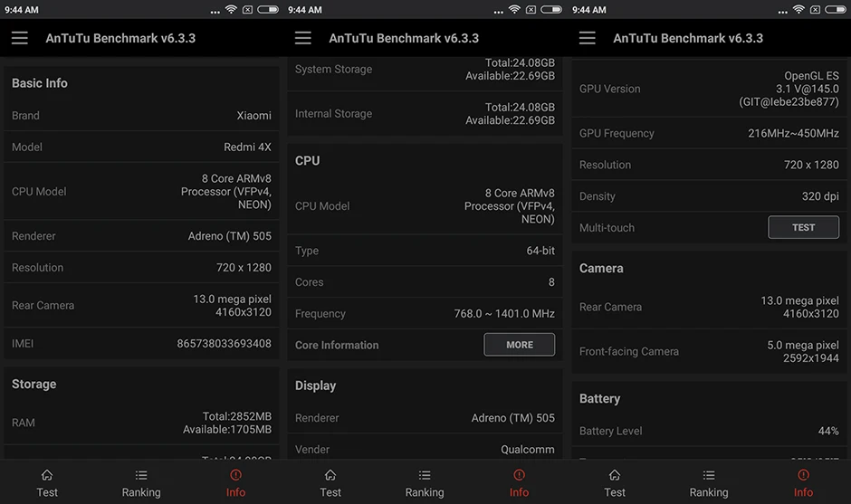Select Storage section heading
The height and width of the screenshot is (504, 851).
[x=34, y=384]
